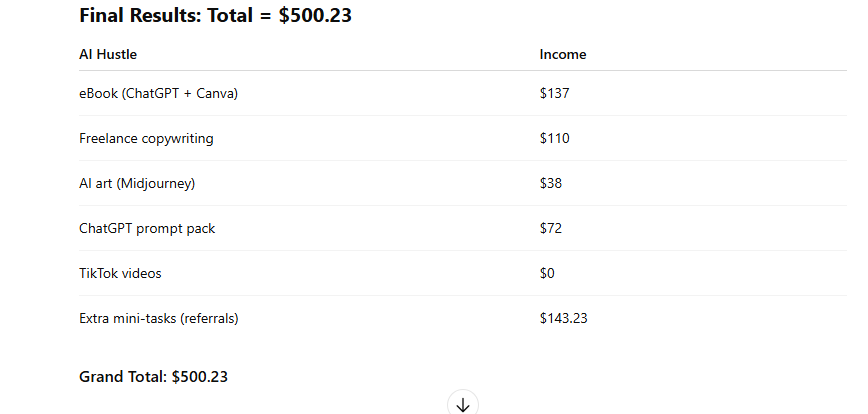Screen dimensions: 868x414
Task: Click the "Income" column header
Action: coord(563,54)
